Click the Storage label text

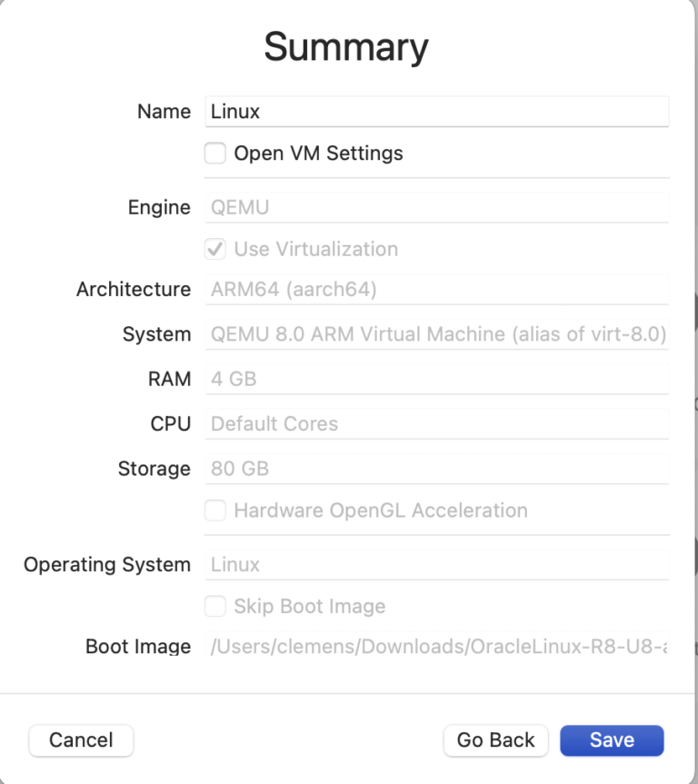pos(155,469)
